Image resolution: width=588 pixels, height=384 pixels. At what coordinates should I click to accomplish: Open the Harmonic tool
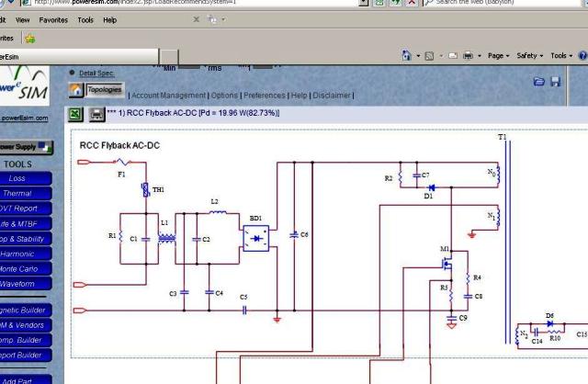[x=26, y=254]
